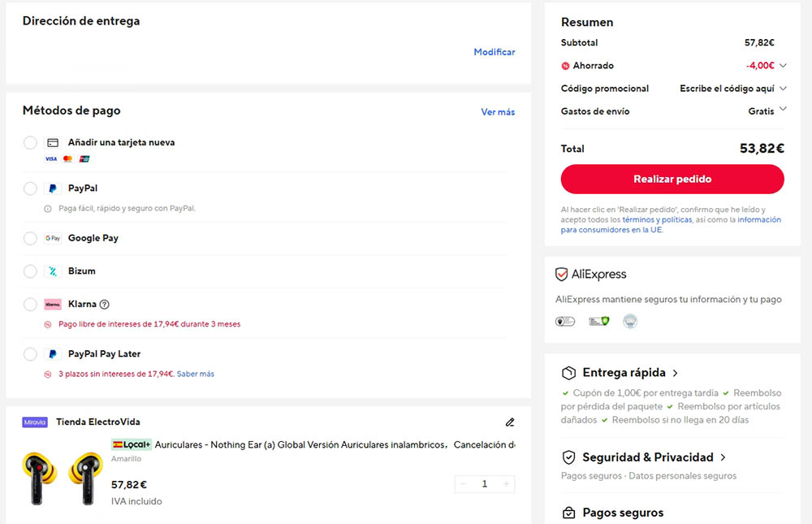Click the AliExpress shield logo
812x524 pixels.
click(x=561, y=274)
